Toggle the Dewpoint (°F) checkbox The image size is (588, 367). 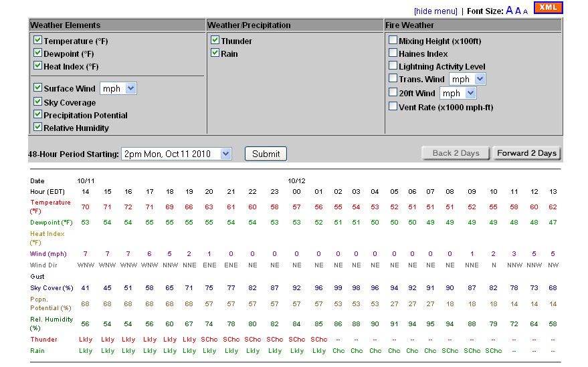click(x=38, y=53)
